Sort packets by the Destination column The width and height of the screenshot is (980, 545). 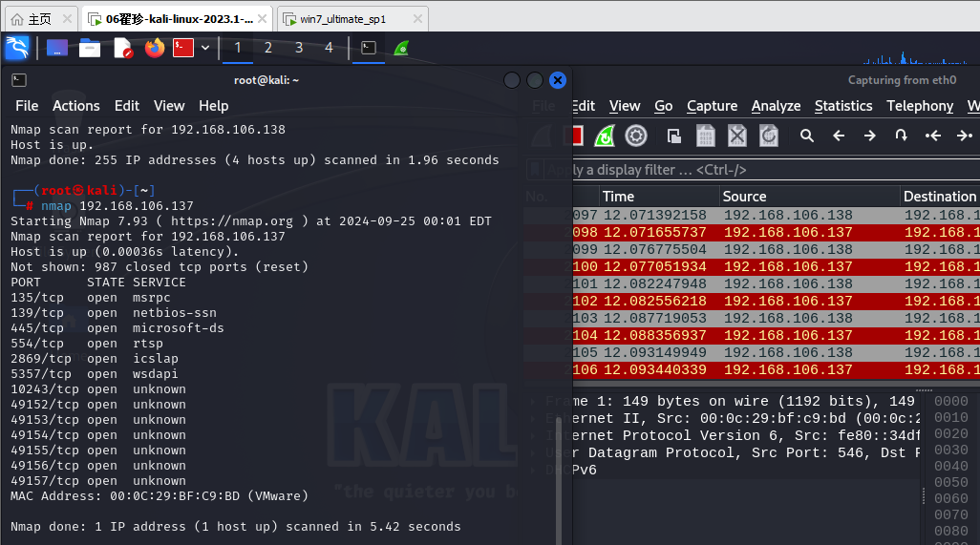click(x=940, y=197)
